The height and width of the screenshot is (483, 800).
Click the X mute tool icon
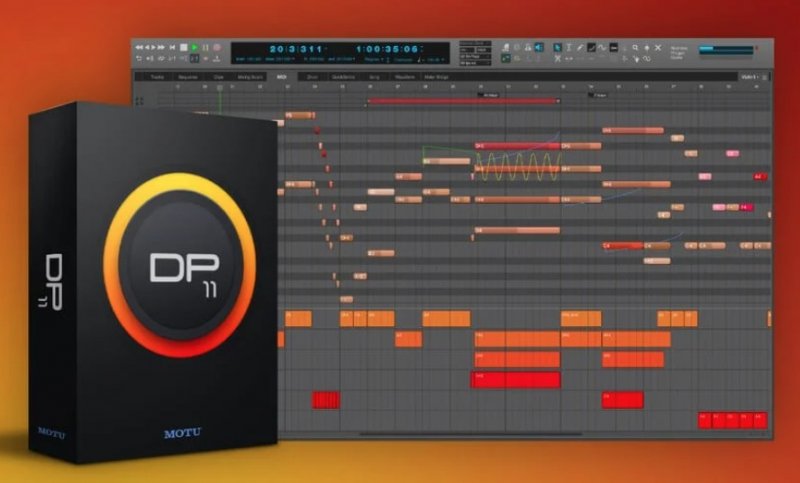657,47
